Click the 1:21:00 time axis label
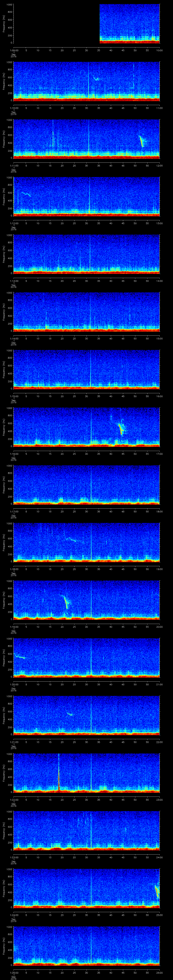This screenshot has width=173, height=980. tap(14, 742)
